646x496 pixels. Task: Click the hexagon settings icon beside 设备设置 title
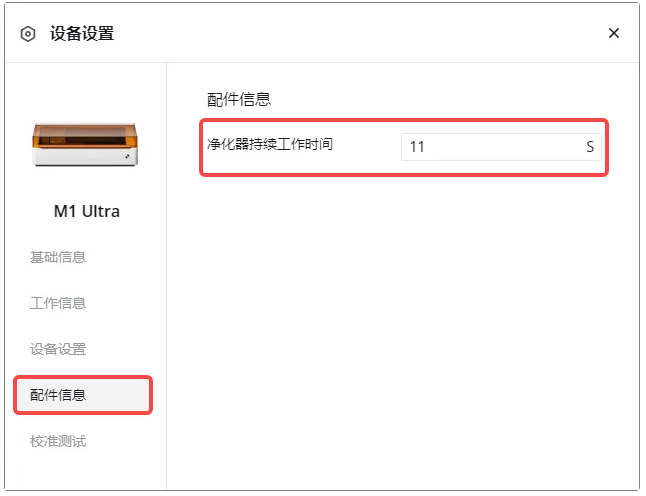click(28, 34)
